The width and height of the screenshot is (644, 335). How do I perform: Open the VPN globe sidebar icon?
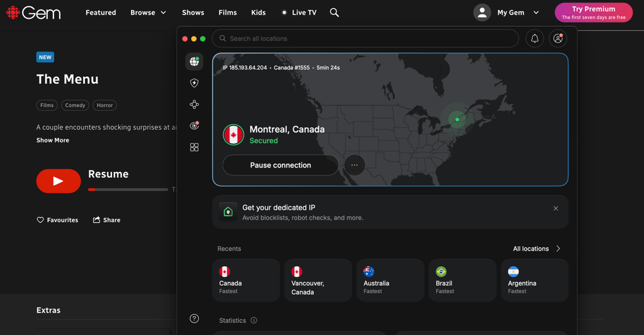194,62
